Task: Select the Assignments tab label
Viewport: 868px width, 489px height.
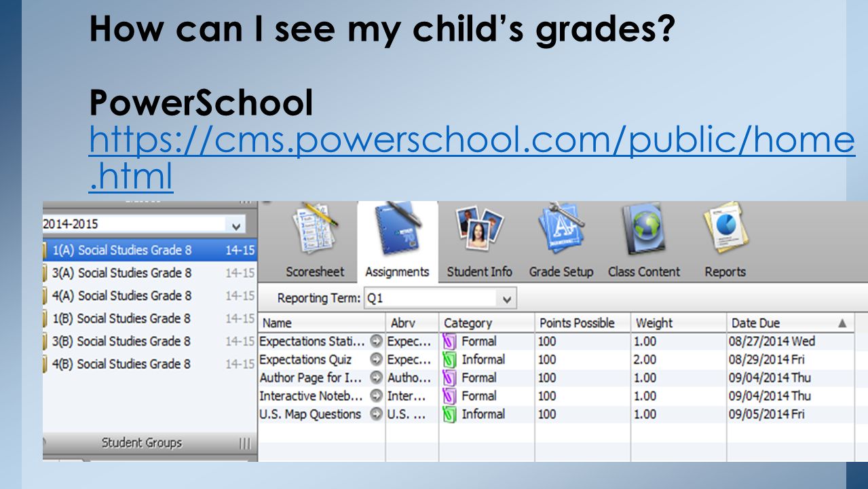Action: point(397,272)
